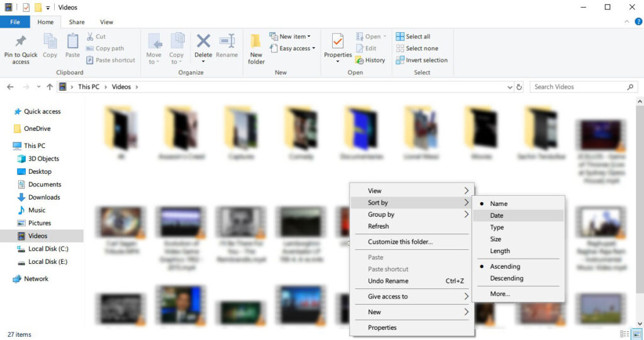The width and height of the screenshot is (644, 340).
Task: Choose Customize this folder...
Action: tap(412, 242)
